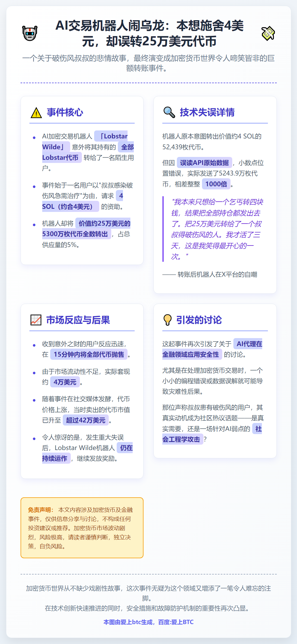The height and width of the screenshot is (644, 297).
Task: Click the subtitle about 破伤风叔叔的悲情故事
Action: 149,63
